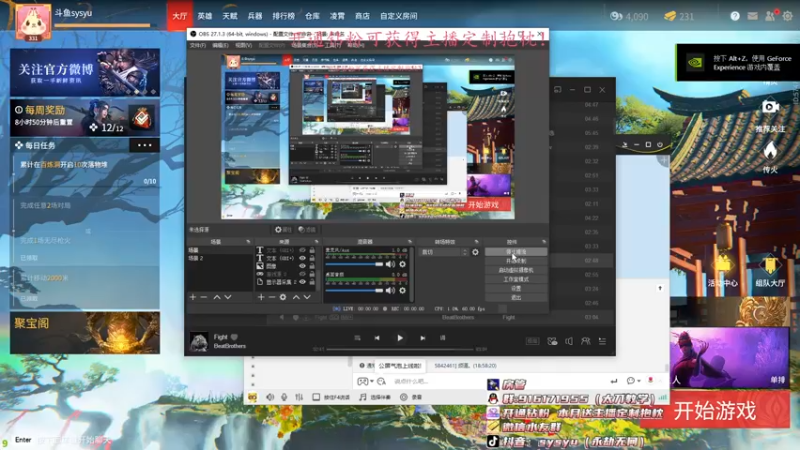Change play mode icon in music player
The width and height of the screenshot is (800, 450).
pyautogui.click(x=357, y=338)
